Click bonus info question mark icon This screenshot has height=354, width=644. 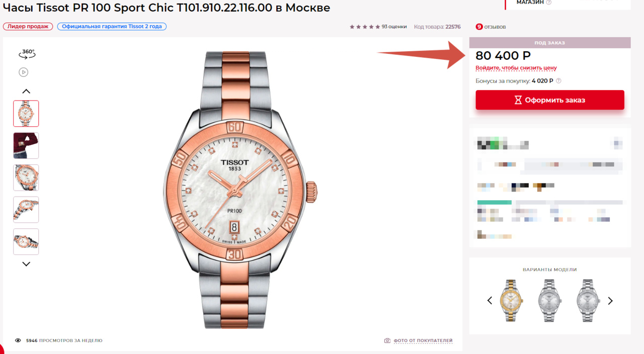(x=558, y=81)
